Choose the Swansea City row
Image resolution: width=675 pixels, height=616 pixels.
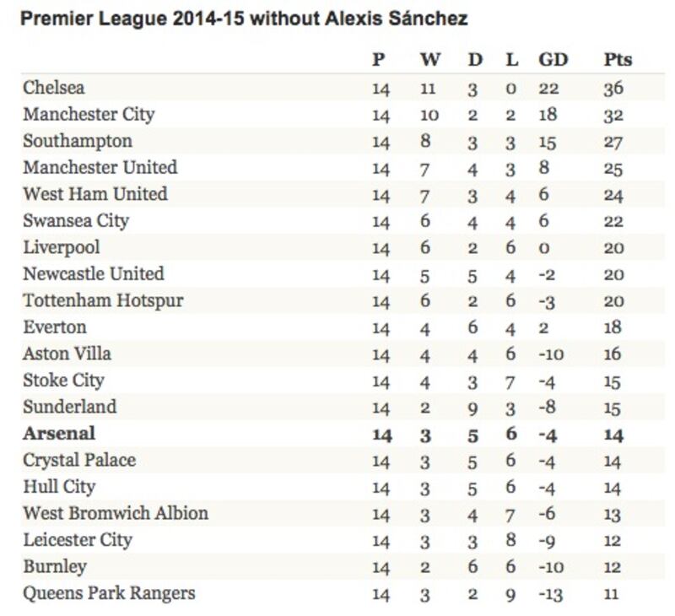click(x=343, y=221)
